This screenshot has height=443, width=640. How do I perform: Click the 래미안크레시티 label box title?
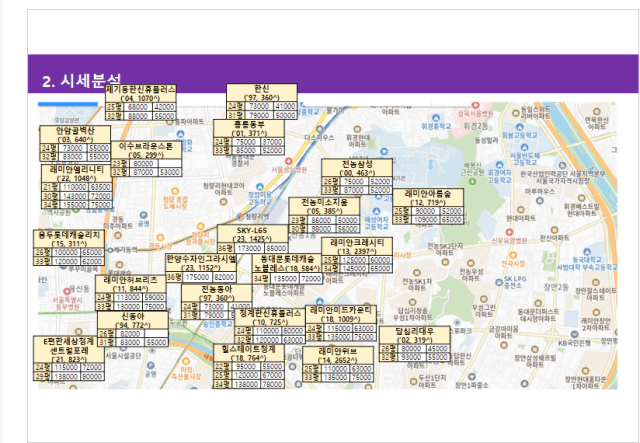357,242
